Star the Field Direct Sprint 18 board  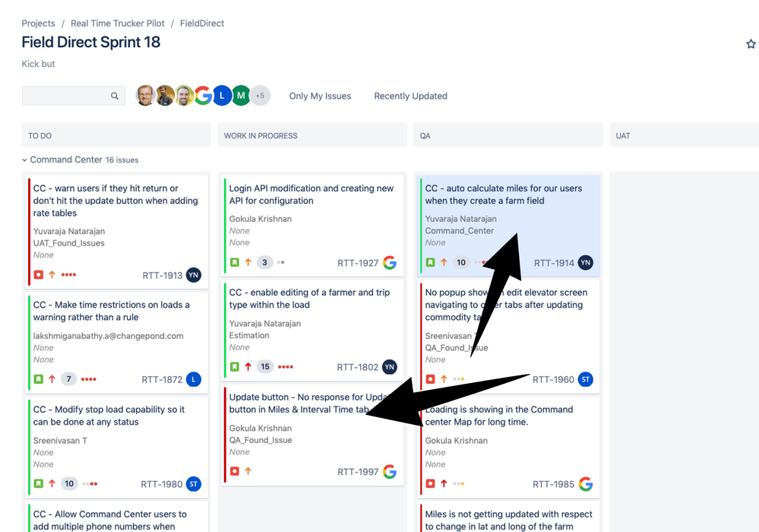pyautogui.click(x=751, y=44)
